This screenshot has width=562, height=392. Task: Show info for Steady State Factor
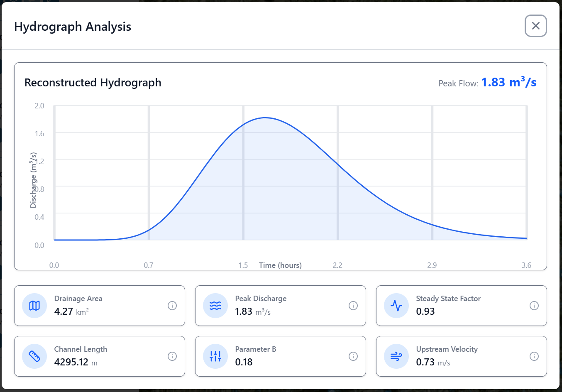pos(534,306)
